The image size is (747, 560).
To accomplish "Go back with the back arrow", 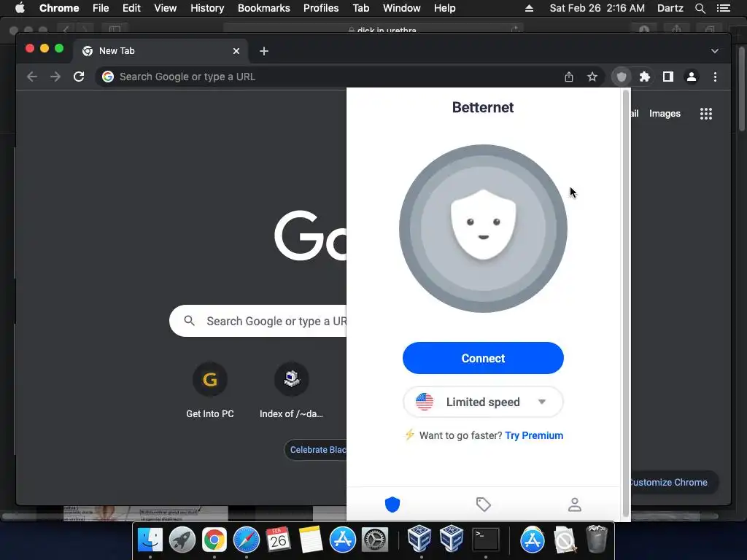I will [x=32, y=77].
